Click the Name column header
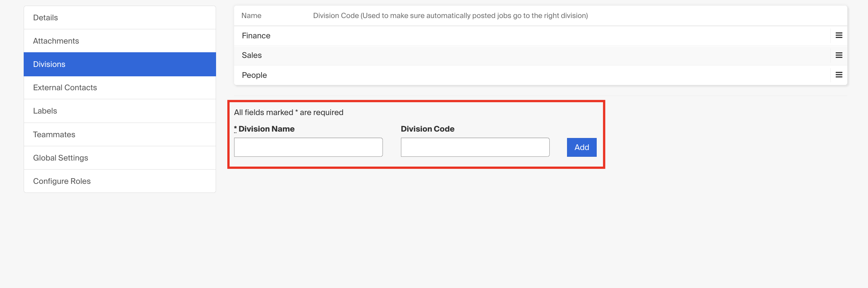The height and width of the screenshot is (288, 868). tap(251, 15)
